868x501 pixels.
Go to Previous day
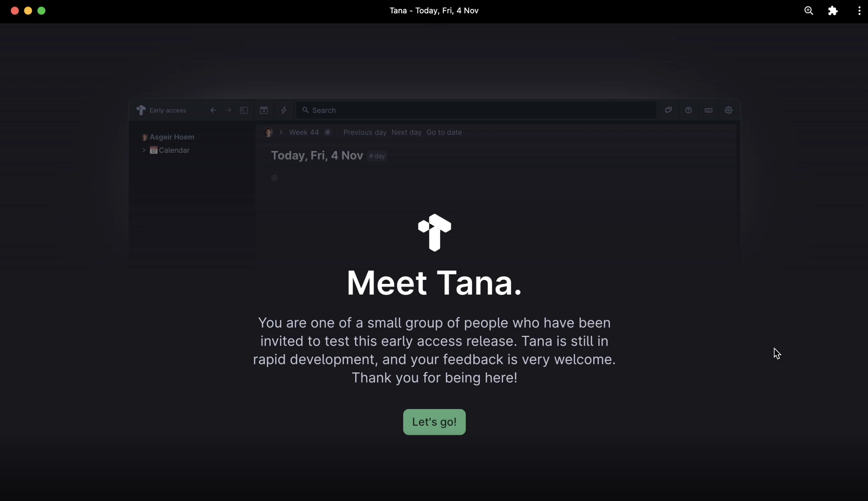click(x=365, y=132)
